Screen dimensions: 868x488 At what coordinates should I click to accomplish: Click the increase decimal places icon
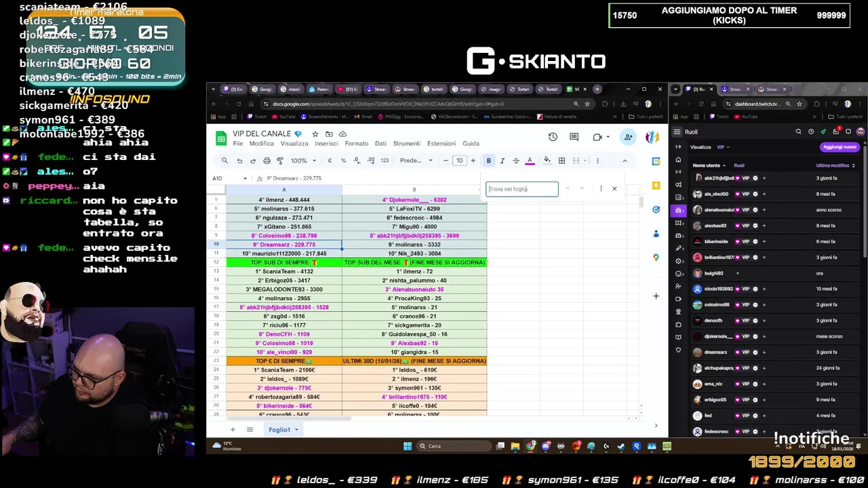click(x=371, y=161)
